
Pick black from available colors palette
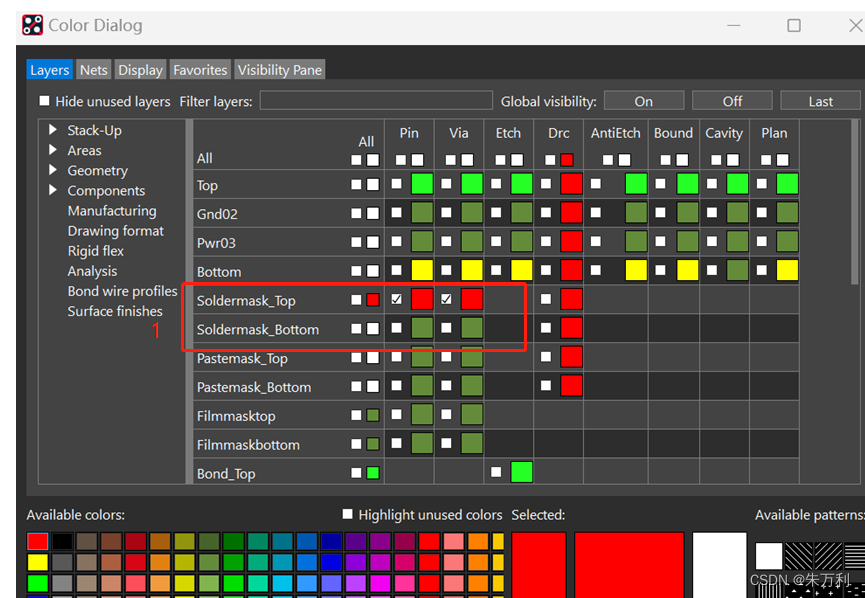[x=62, y=541]
